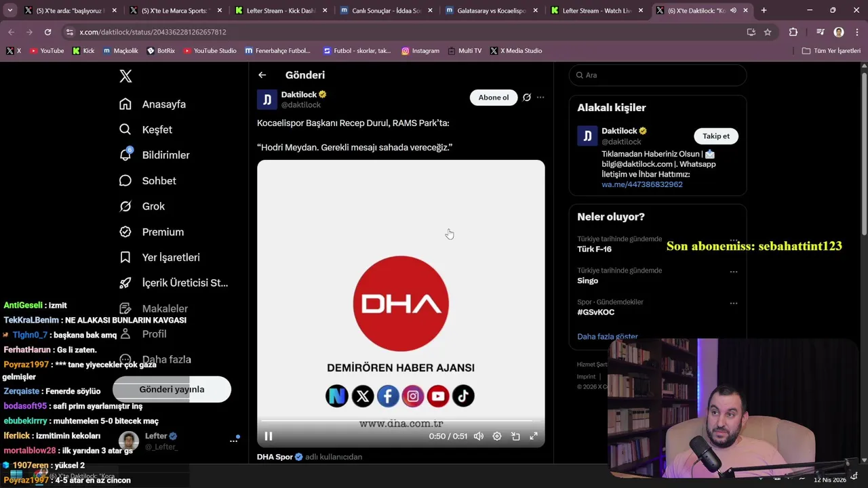Open more options for Türk F-16 trend
The image size is (868, 488).
[x=733, y=240]
